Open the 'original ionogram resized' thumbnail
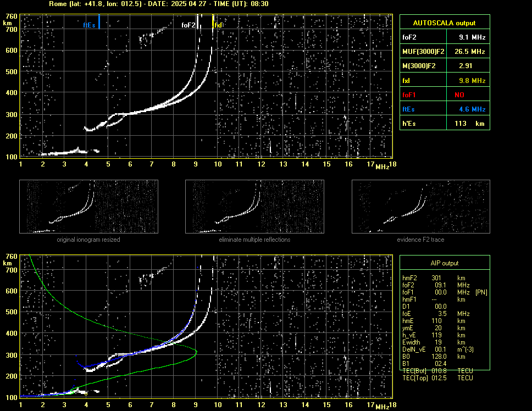 coord(88,207)
